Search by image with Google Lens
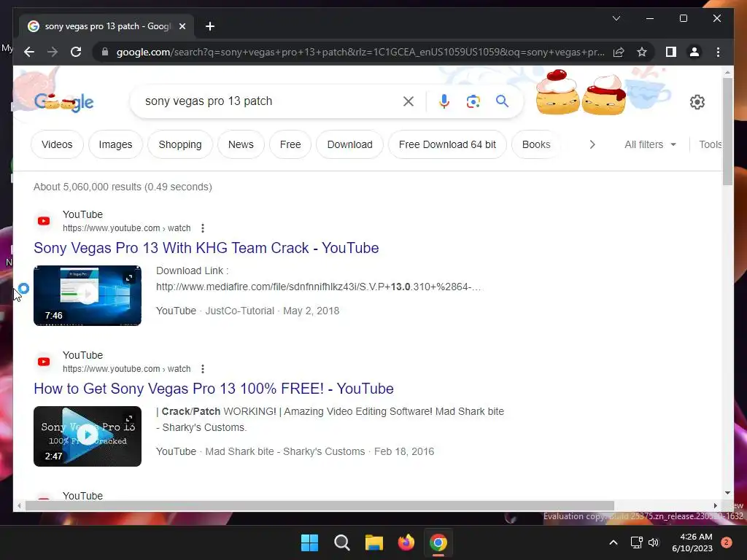 pyautogui.click(x=473, y=101)
